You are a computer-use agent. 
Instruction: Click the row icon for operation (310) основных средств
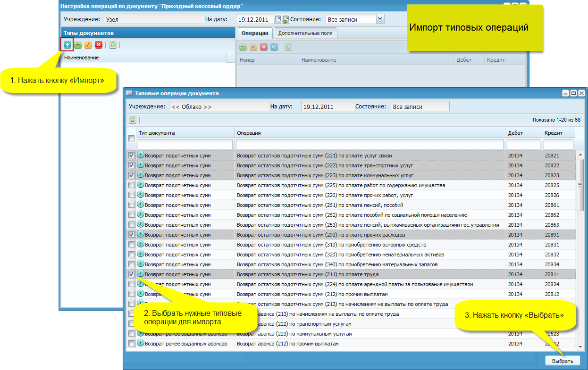click(140, 244)
